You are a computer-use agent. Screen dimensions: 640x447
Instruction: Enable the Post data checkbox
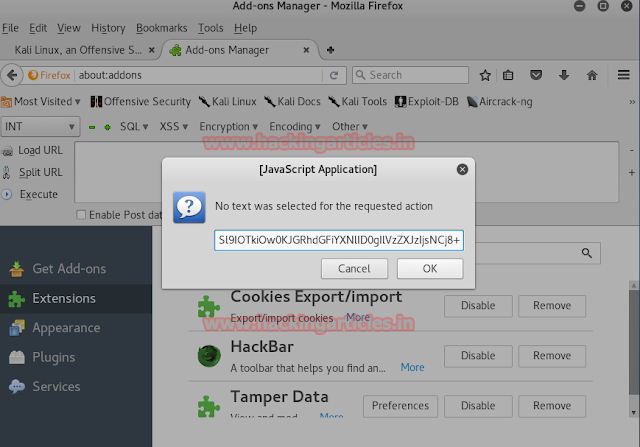(x=81, y=215)
